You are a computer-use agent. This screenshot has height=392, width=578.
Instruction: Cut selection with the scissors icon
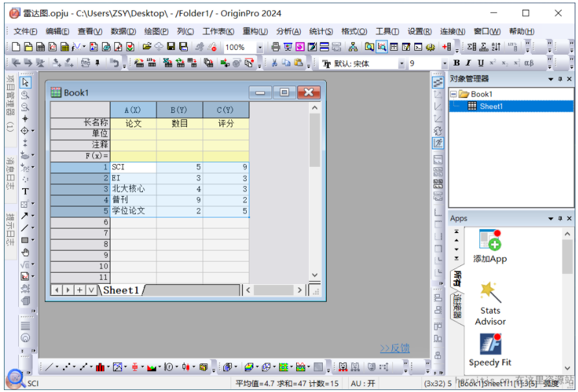(274, 63)
